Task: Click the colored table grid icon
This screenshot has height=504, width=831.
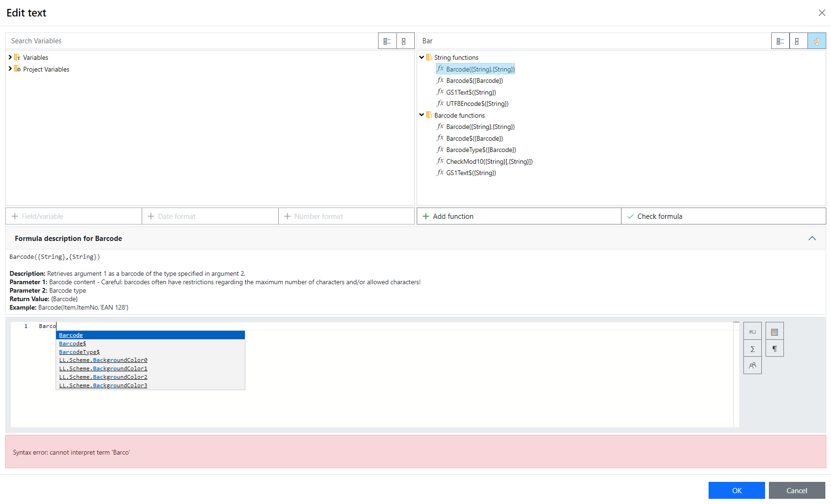Action: click(x=775, y=332)
